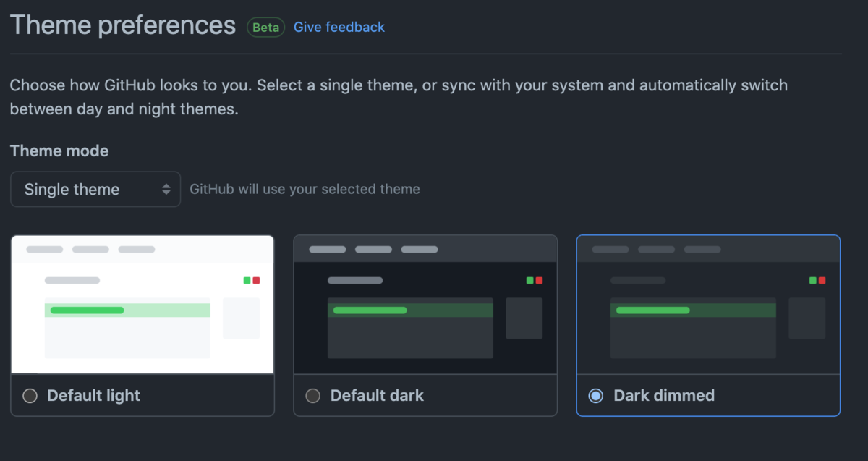
Task: Click the 'GitHub will use your selected theme' note
Action: pos(305,189)
